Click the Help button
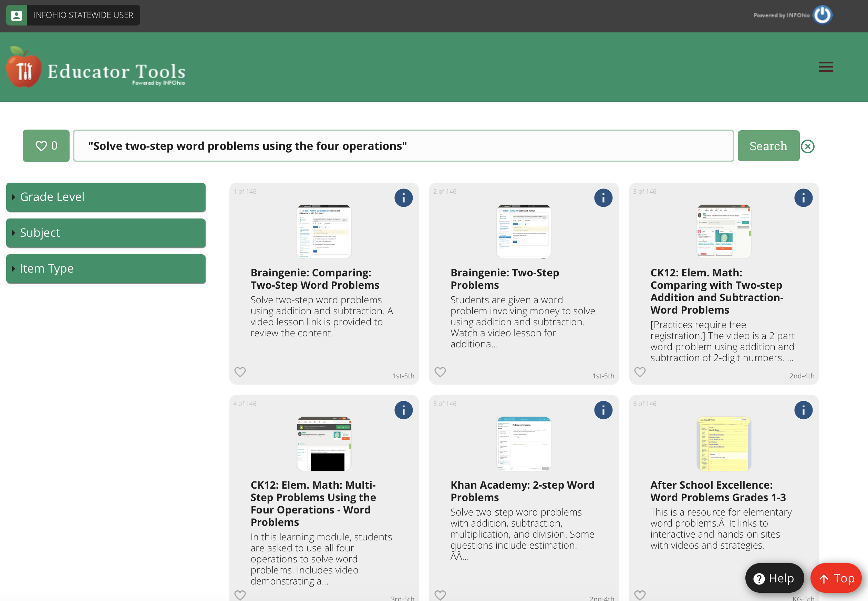This screenshot has width=868, height=601. coord(774,578)
